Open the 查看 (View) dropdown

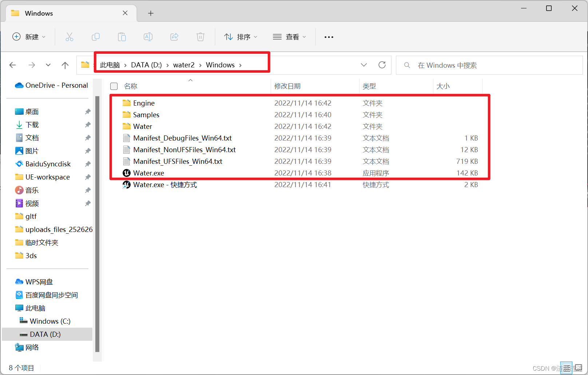[289, 37]
